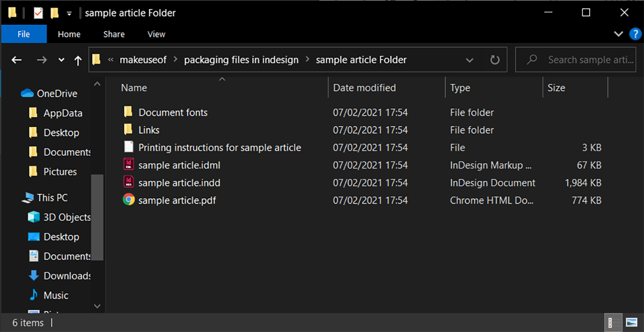Click the IDML icon of sample article.idml
Image resolution: width=644 pixels, height=332 pixels.
pyautogui.click(x=128, y=165)
